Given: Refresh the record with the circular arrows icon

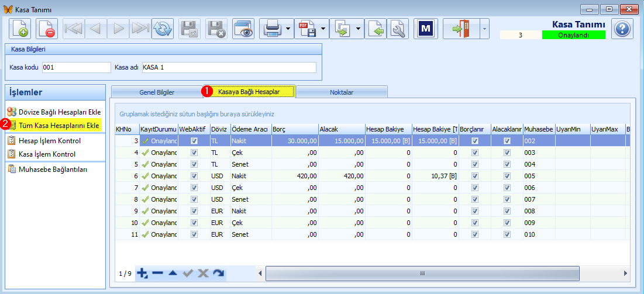Looking at the screenshot, I should coord(163,28).
